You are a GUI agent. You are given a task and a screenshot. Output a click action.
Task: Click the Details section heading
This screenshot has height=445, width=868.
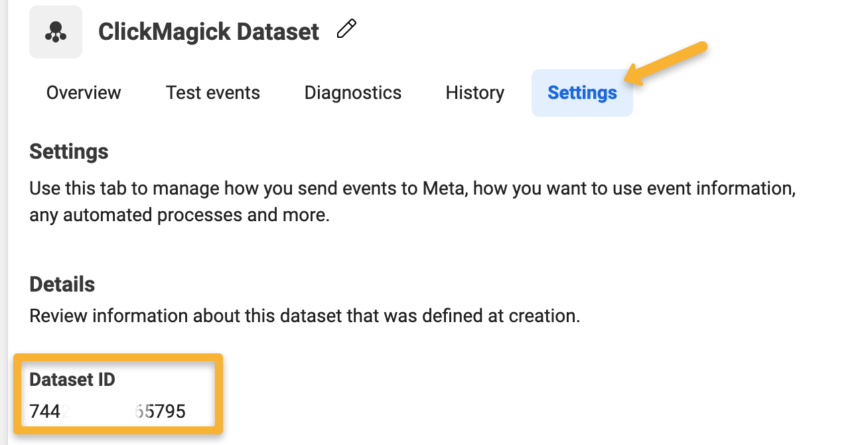(62, 284)
